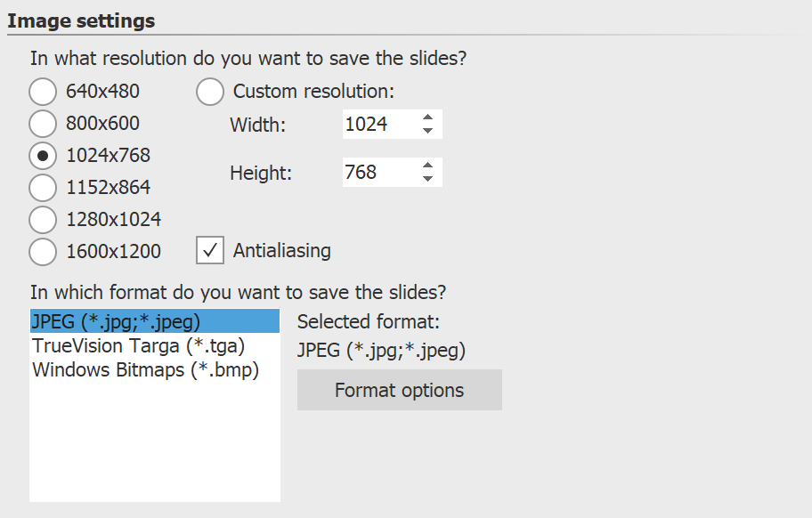Open the Format options dialog
This screenshot has height=518, width=812.
399,390
